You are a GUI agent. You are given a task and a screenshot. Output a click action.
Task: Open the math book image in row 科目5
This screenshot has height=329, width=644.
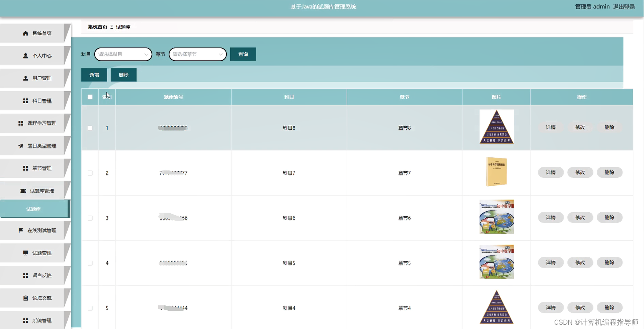[x=497, y=262]
